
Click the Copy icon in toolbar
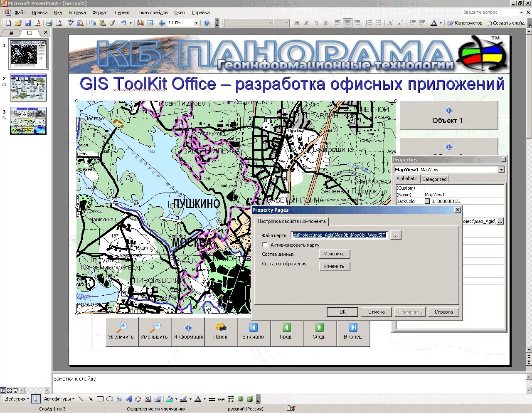[x=92, y=23]
